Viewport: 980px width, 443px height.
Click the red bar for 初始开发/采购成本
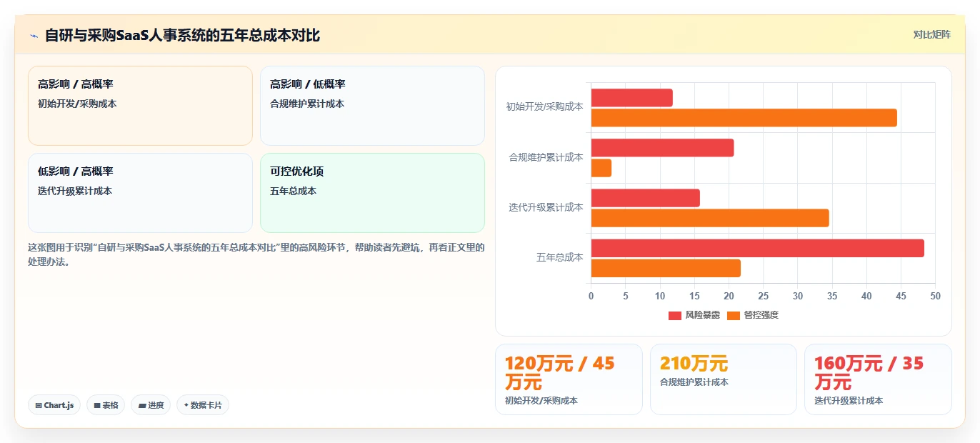click(631, 98)
